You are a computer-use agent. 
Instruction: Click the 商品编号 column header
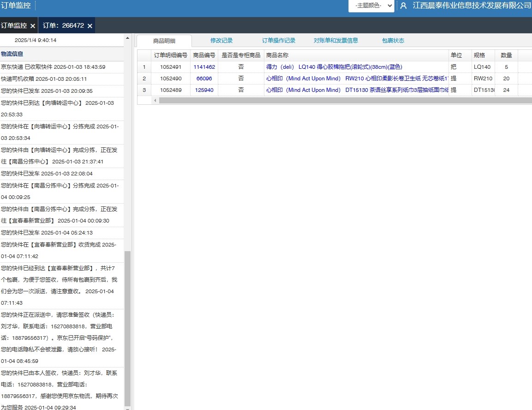pyautogui.click(x=204, y=55)
